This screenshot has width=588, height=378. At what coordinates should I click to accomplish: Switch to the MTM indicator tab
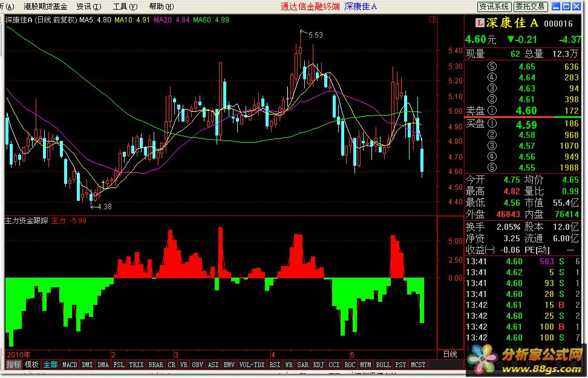click(365, 365)
